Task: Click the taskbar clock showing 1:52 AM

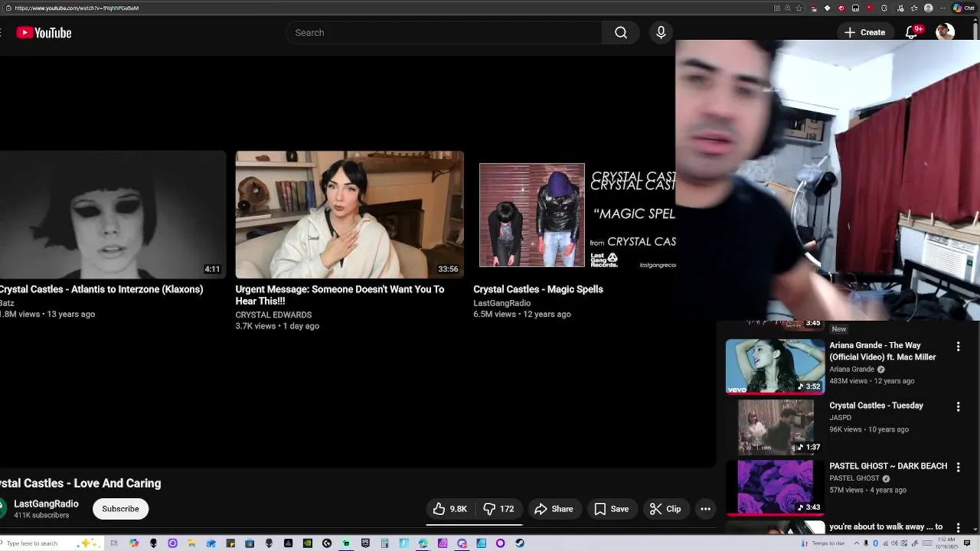Action: pos(946,543)
